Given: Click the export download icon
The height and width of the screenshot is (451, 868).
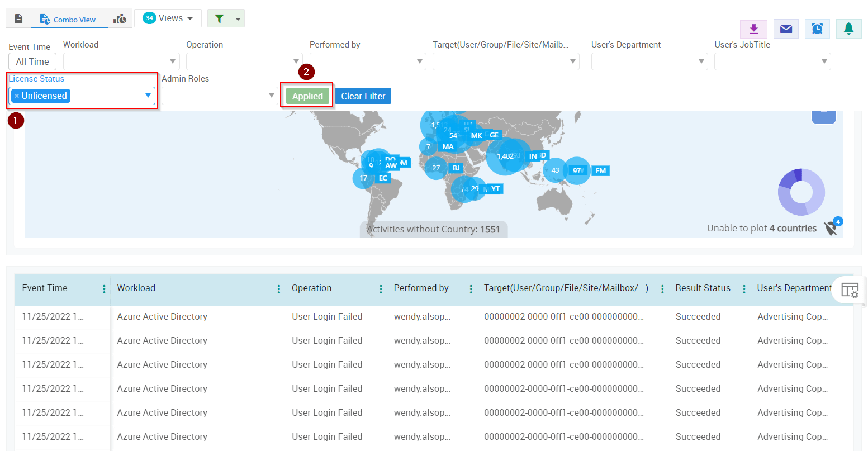Looking at the screenshot, I should tap(753, 29).
